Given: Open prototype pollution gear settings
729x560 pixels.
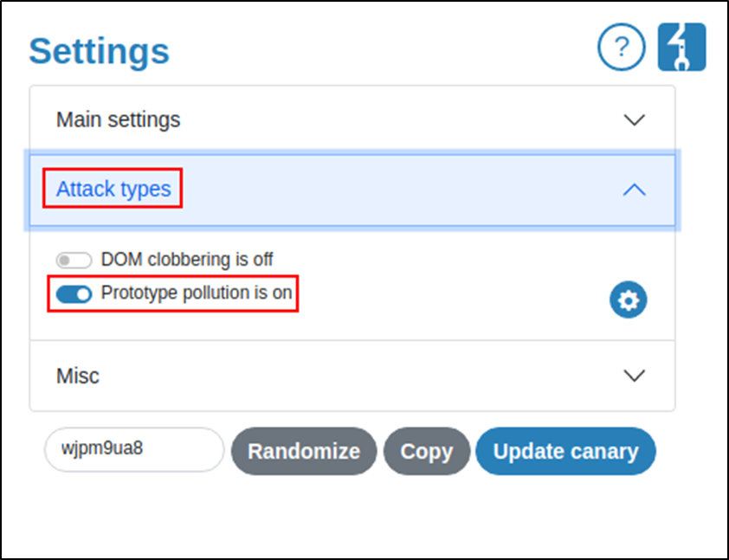Looking at the screenshot, I should [628, 300].
